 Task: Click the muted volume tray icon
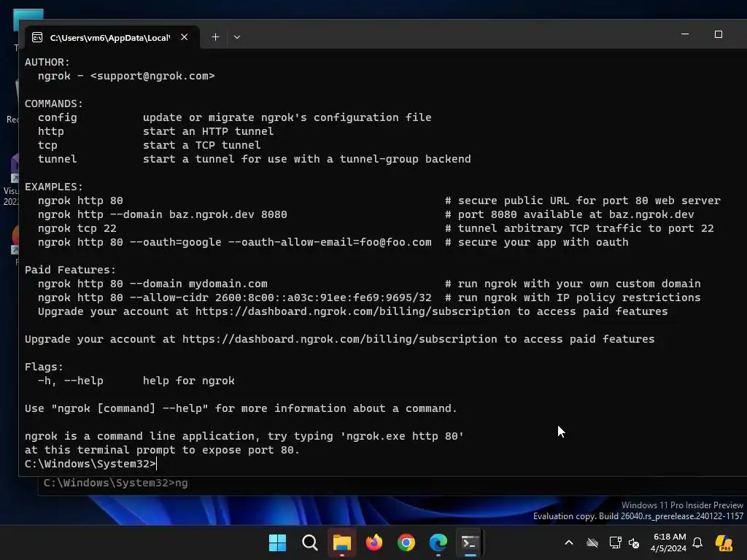(634, 542)
